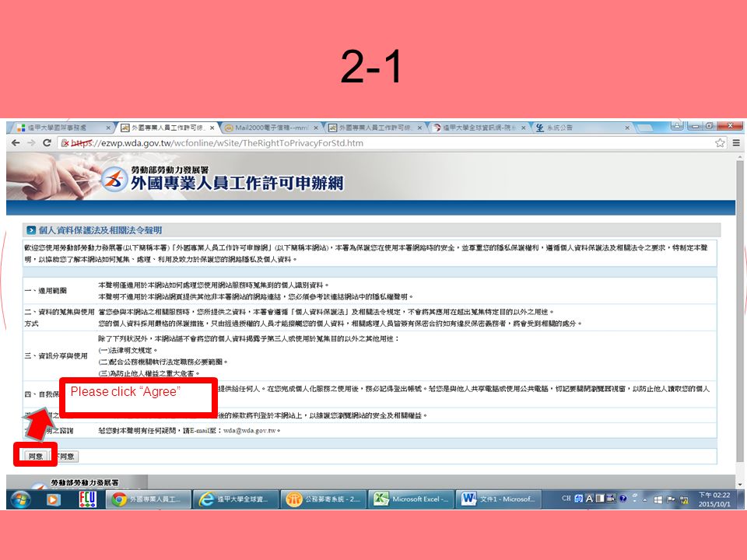The height and width of the screenshot is (560, 747).
Task: Open the 公務郵寄系統 taskbar window
Action: click(324, 499)
